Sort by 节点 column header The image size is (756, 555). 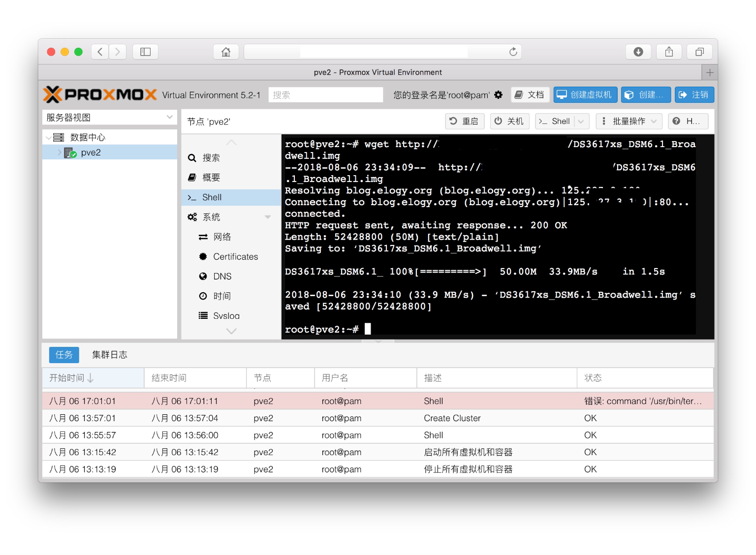(x=281, y=378)
